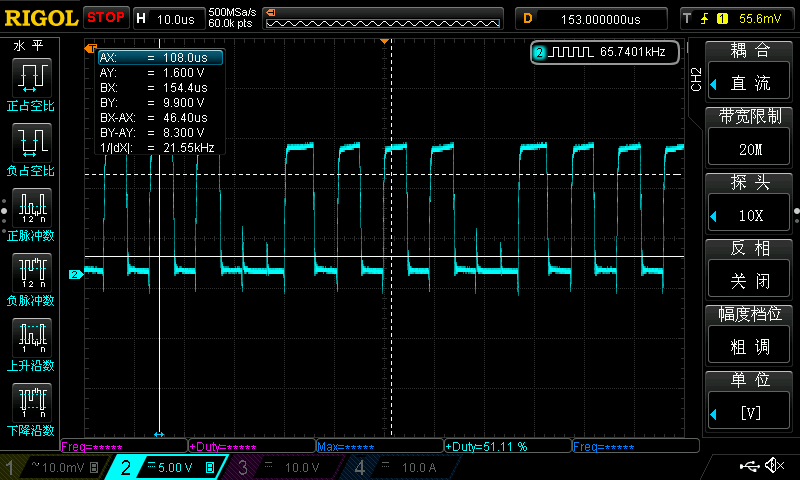
Task: Switch to channel 2 tab
Action: [167, 467]
